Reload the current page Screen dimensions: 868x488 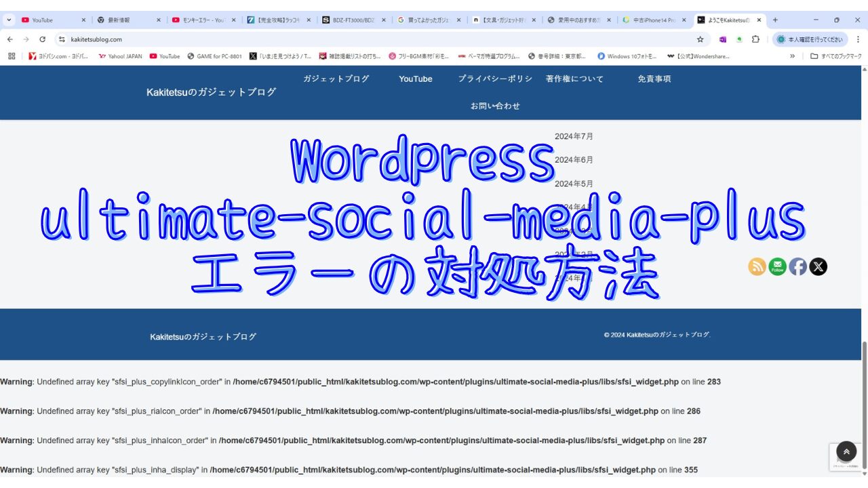(x=43, y=39)
